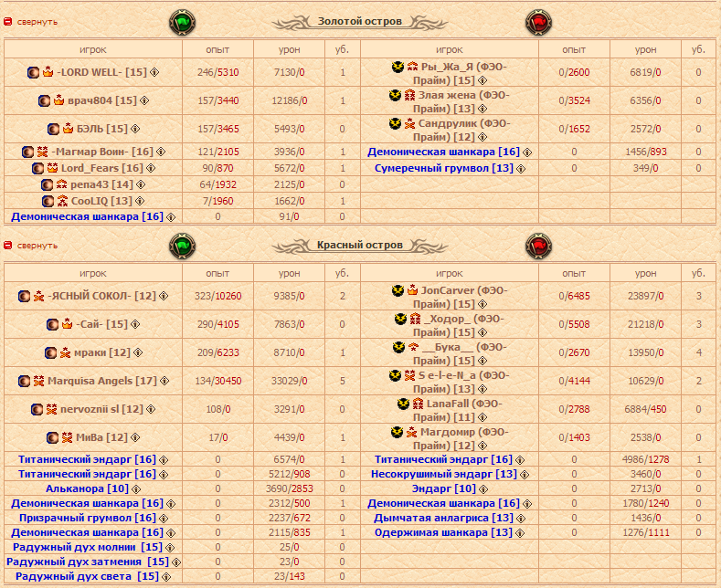Screen dimensions: 721x588
Task: Open Радужный дух затмения [15] link
Action: 88,562
